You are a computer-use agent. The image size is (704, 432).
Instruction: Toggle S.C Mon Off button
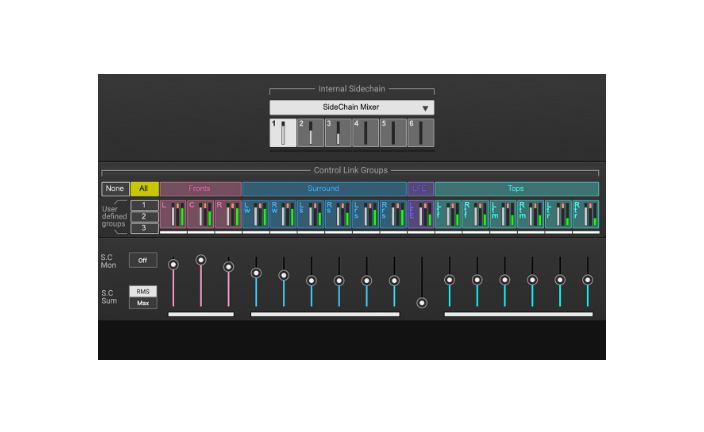coord(143,260)
